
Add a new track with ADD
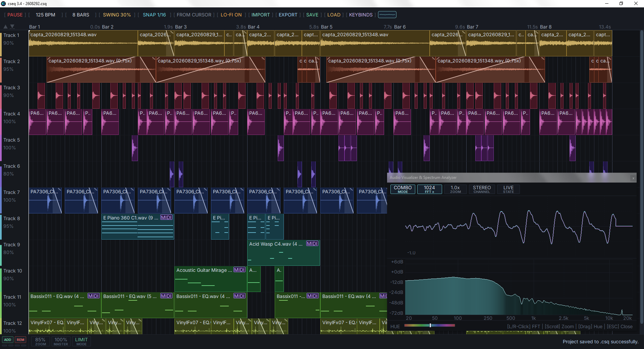[x=7, y=340]
